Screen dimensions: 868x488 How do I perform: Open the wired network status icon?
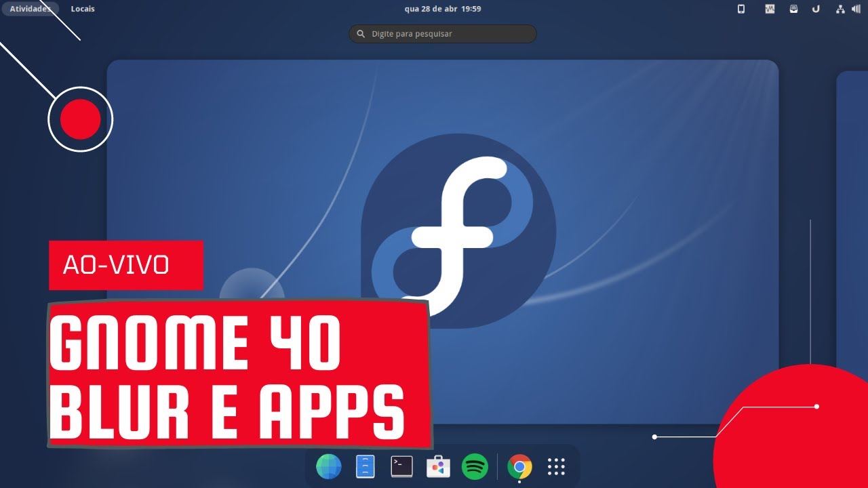click(x=841, y=9)
